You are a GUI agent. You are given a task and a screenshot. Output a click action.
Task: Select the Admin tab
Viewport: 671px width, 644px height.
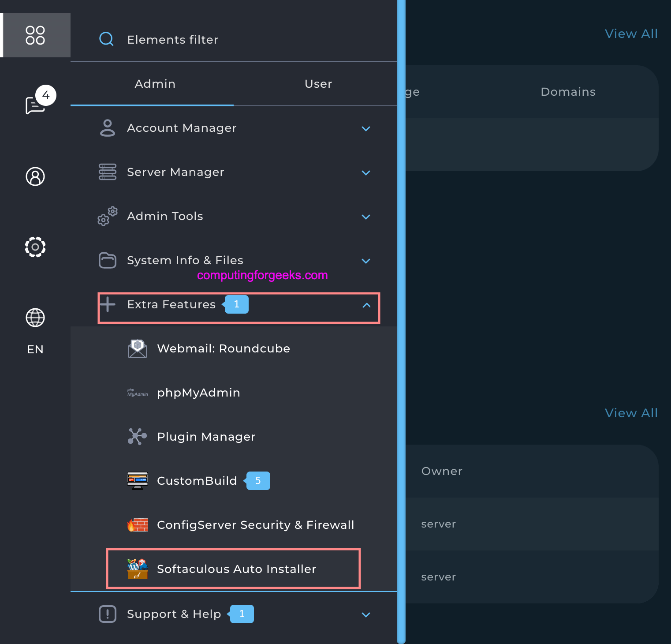coord(155,84)
